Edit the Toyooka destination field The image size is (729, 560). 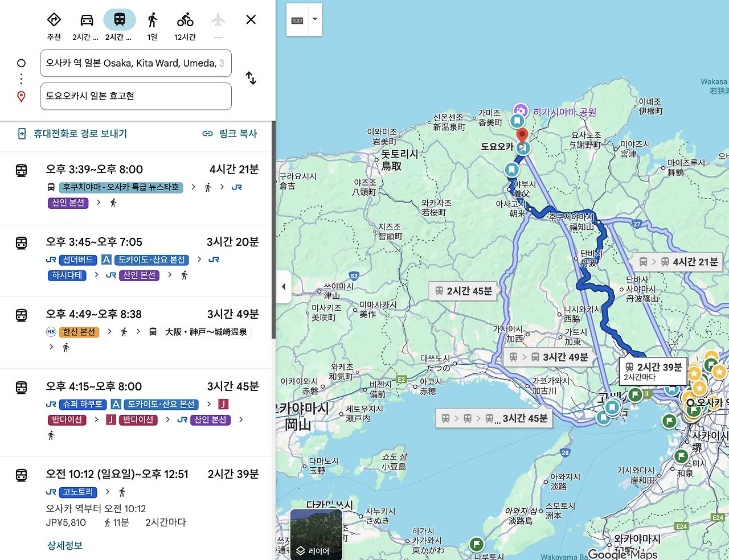click(136, 96)
